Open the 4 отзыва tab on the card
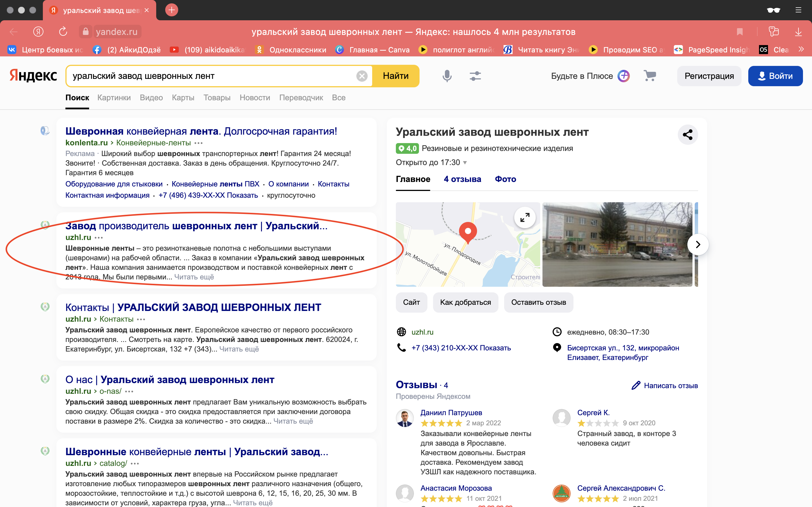Viewport: 812px width, 507px height. [462, 179]
